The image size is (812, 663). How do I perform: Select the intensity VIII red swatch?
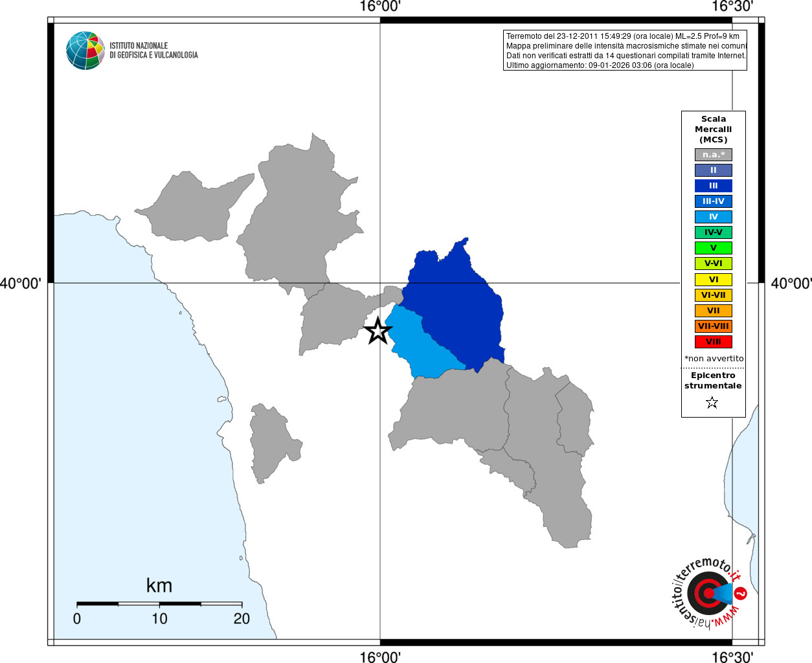click(x=714, y=342)
